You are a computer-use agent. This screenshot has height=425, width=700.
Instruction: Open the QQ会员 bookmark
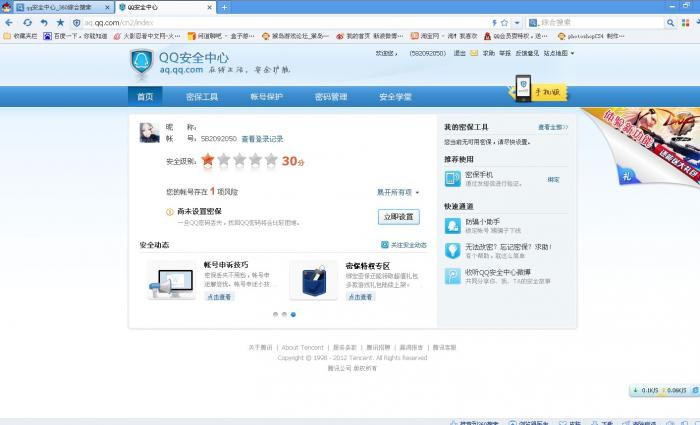516,36
